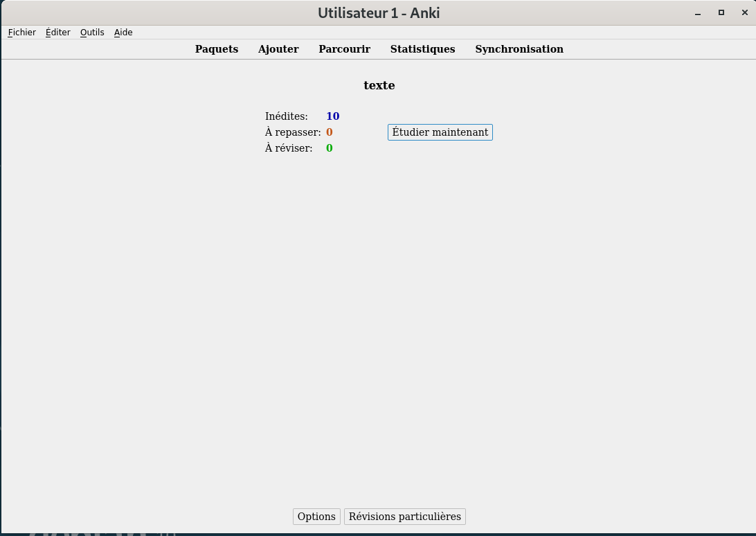Viewport: 756px width, 536px height.
Task: Click the 'À réviser:' label
Action: tap(288, 148)
